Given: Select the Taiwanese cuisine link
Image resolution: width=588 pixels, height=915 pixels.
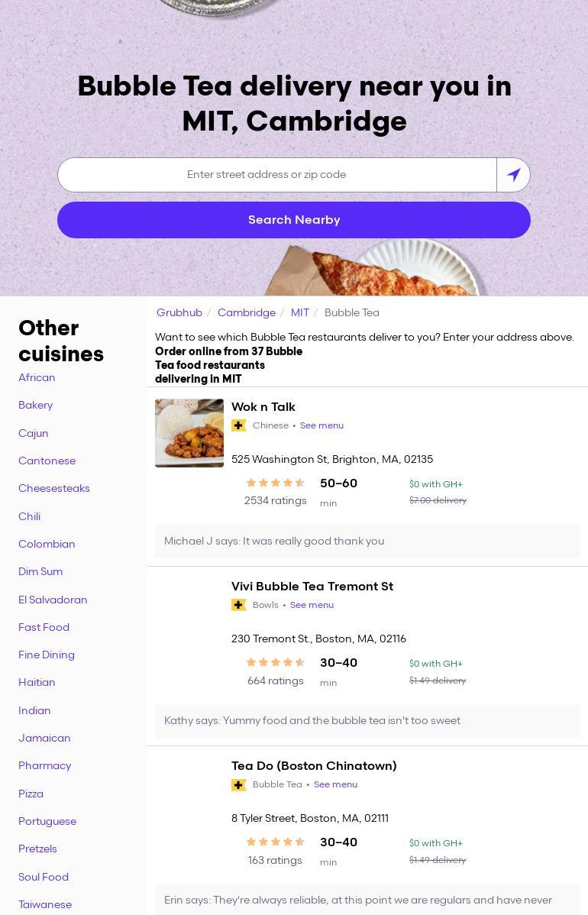Looking at the screenshot, I should pyautogui.click(x=45, y=904).
